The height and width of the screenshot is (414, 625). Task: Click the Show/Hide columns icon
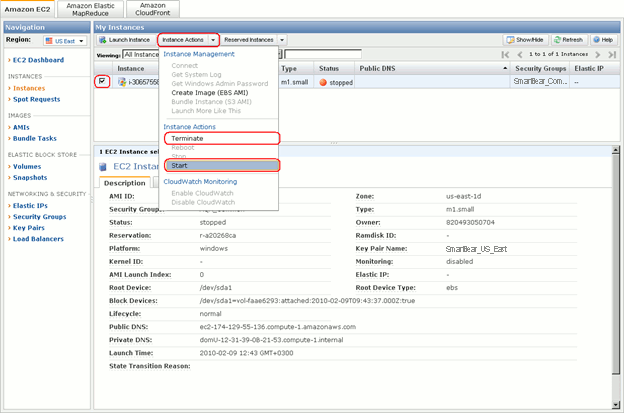point(510,40)
